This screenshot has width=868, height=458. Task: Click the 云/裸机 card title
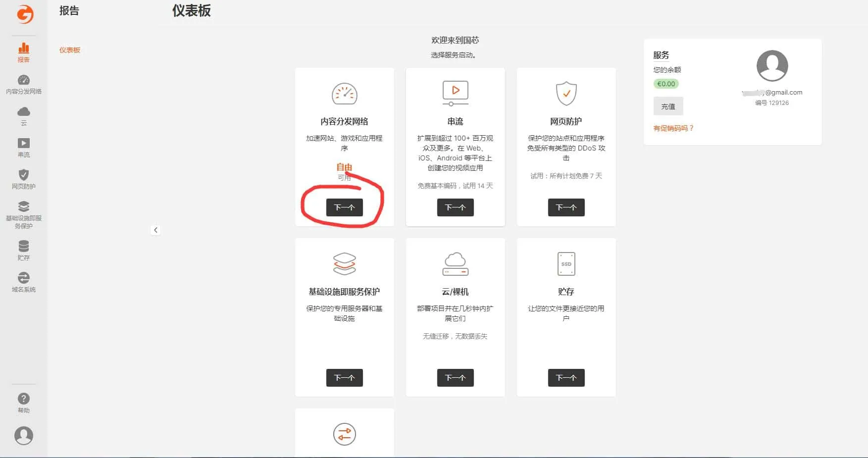point(456,292)
